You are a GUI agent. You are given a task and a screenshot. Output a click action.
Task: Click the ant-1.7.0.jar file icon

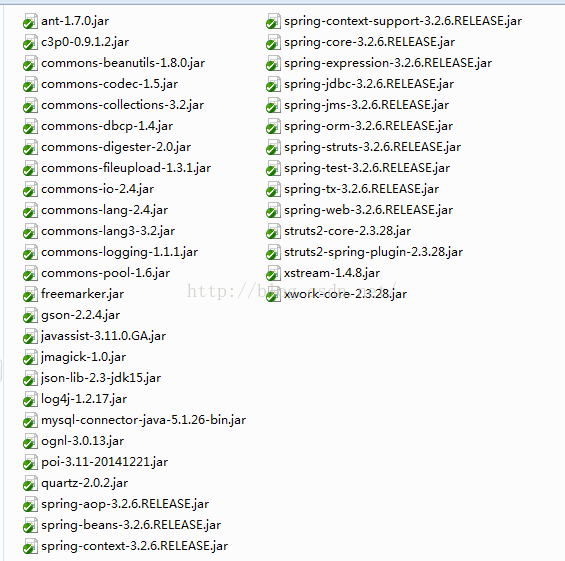click(30, 21)
